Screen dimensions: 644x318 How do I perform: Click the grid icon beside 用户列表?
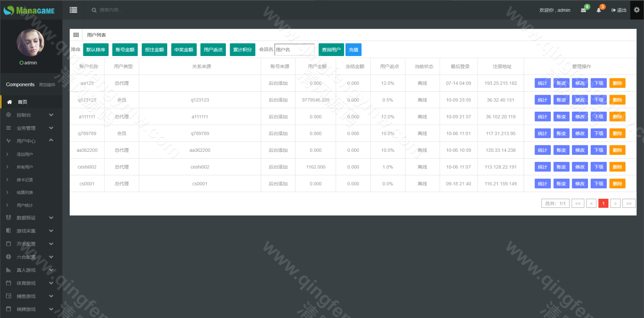(x=76, y=35)
